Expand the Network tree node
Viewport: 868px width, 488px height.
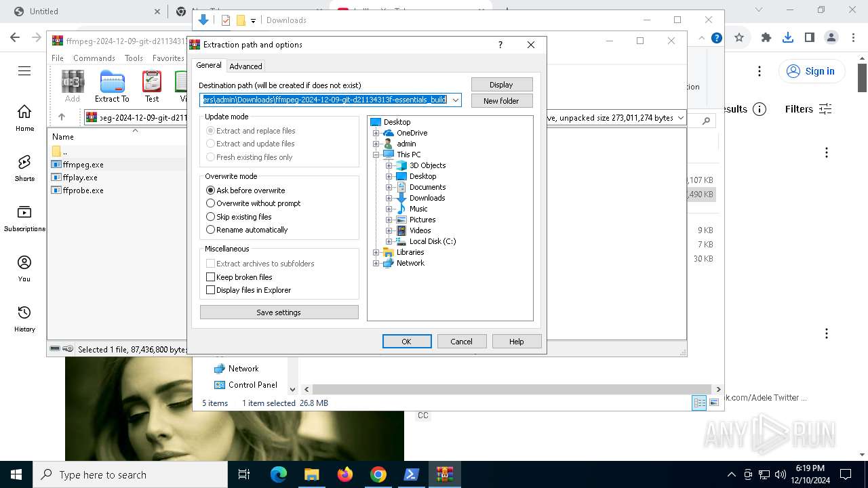[376, 263]
